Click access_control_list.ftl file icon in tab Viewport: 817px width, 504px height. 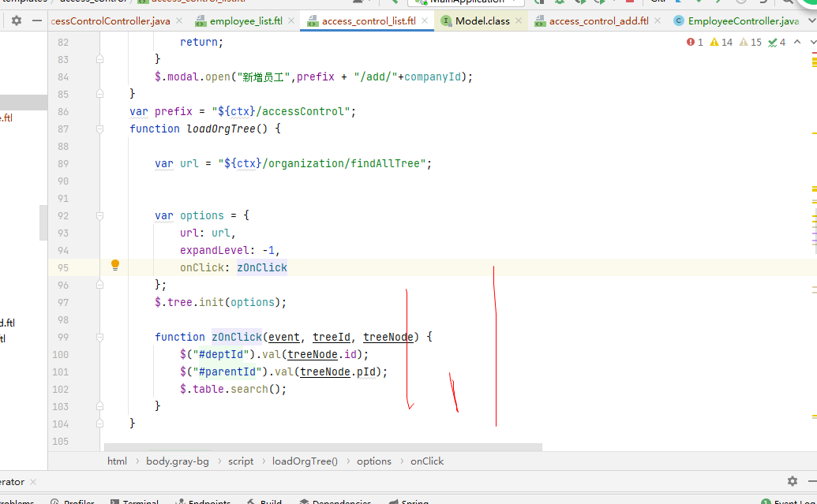[313, 21]
